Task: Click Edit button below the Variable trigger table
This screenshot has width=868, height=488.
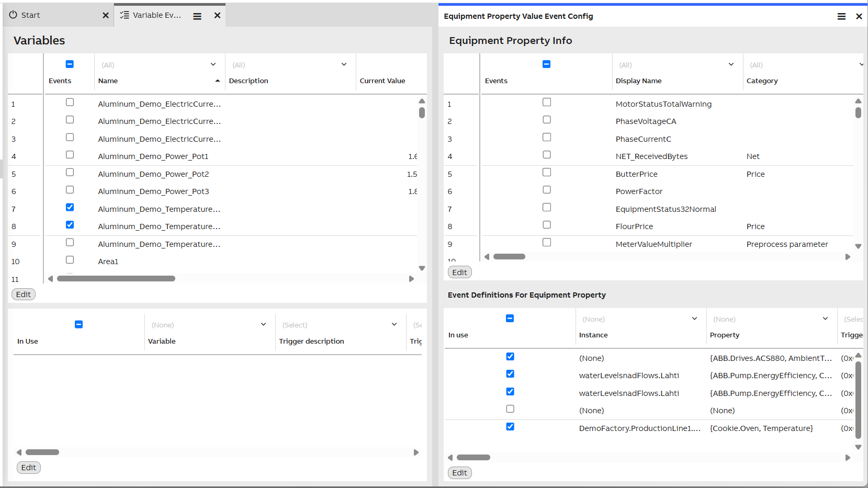Action: click(x=29, y=468)
